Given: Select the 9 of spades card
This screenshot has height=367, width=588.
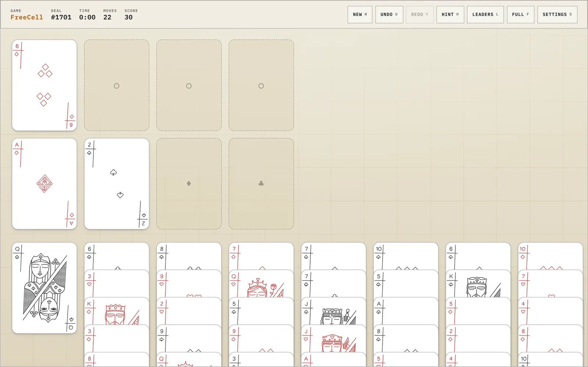Looking at the screenshot, I should [x=189, y=338].
